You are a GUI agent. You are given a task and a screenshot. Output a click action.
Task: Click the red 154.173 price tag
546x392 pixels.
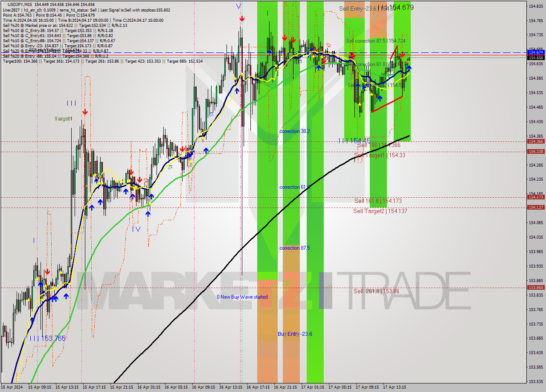536,197
